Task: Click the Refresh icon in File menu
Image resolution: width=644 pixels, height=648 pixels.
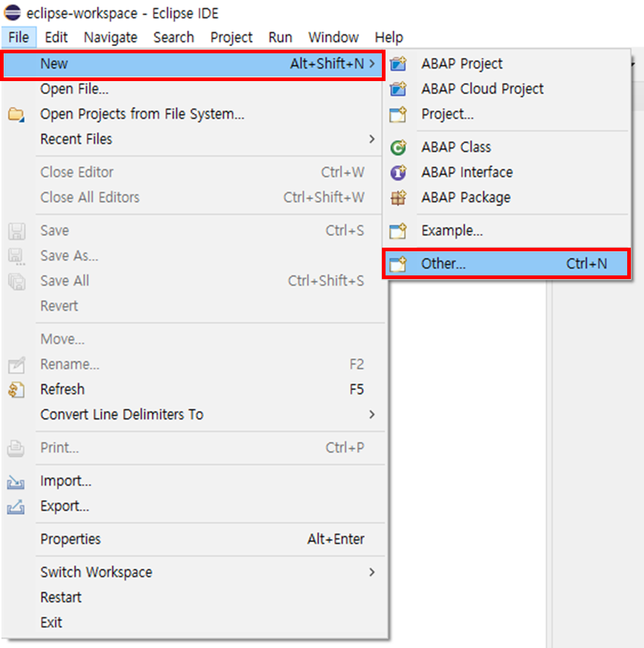Action: pyautogui.click(x=16, y=389)
